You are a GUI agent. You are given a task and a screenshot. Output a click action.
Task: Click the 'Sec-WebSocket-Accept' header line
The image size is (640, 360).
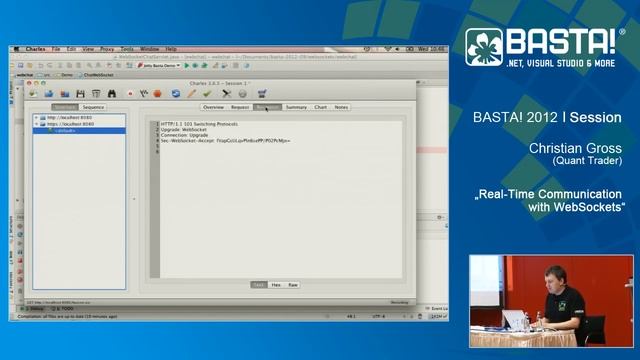point(225,141)
